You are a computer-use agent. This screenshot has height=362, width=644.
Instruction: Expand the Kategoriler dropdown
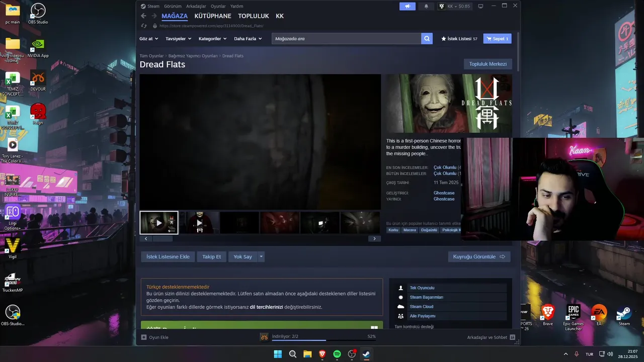(x=212, y=39)
